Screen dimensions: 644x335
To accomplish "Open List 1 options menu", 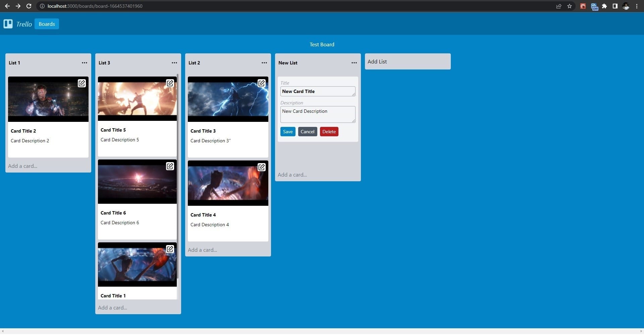I will 85,63.
